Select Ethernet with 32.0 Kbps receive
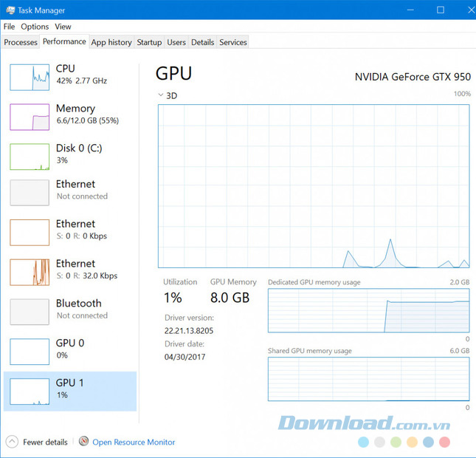This screenshot has width=476, height=458. pyautogui.click(x=70, y=272)
